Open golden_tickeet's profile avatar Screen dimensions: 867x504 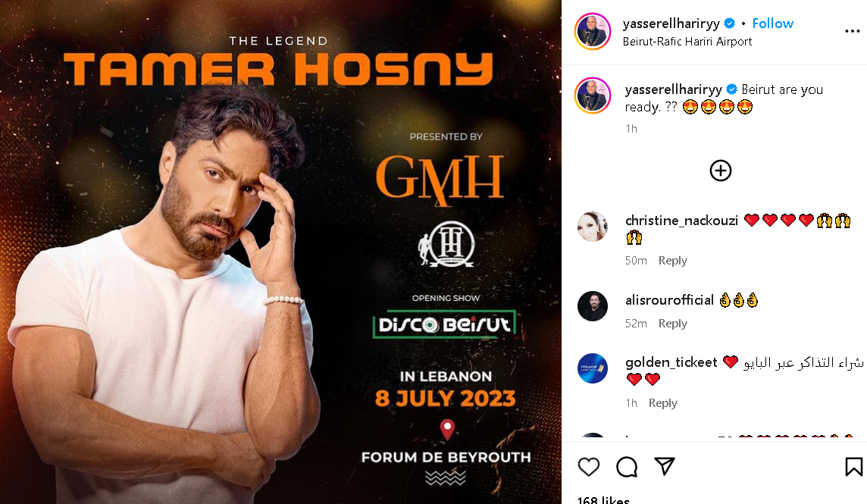tap(592, 368)
